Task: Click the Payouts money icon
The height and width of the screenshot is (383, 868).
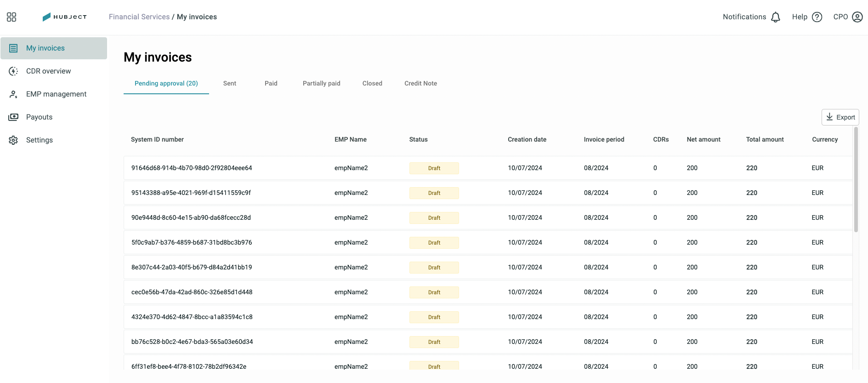Action: coord(13,117)
